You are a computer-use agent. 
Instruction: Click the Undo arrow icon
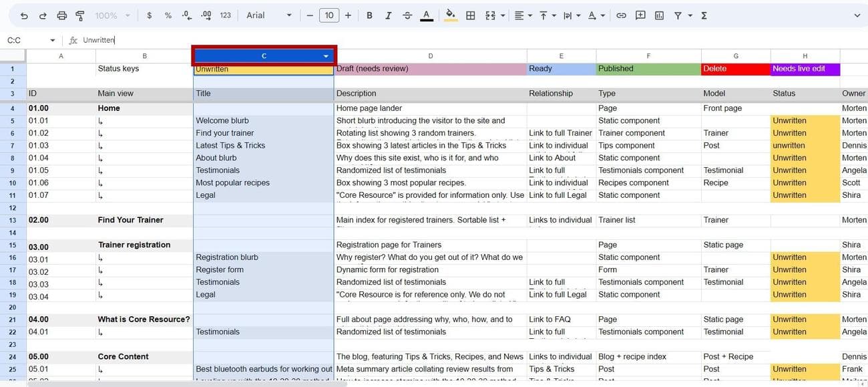[x=24, y=15]
